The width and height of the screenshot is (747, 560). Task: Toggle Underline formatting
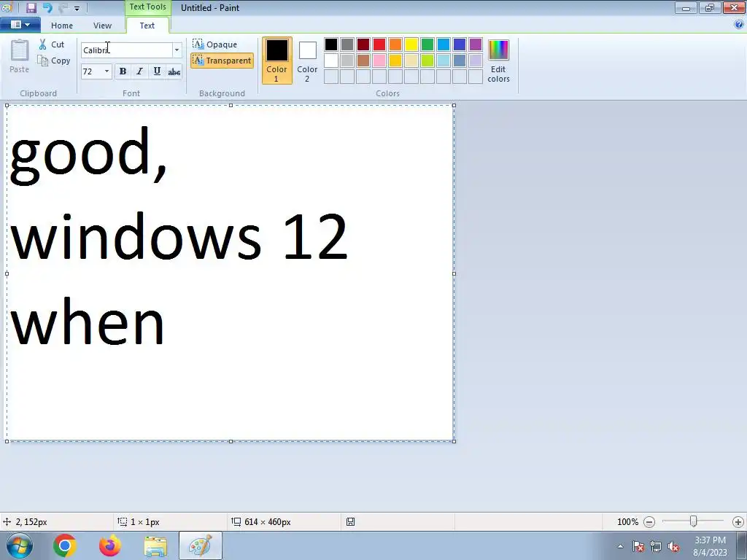click(x=157, y=71)
